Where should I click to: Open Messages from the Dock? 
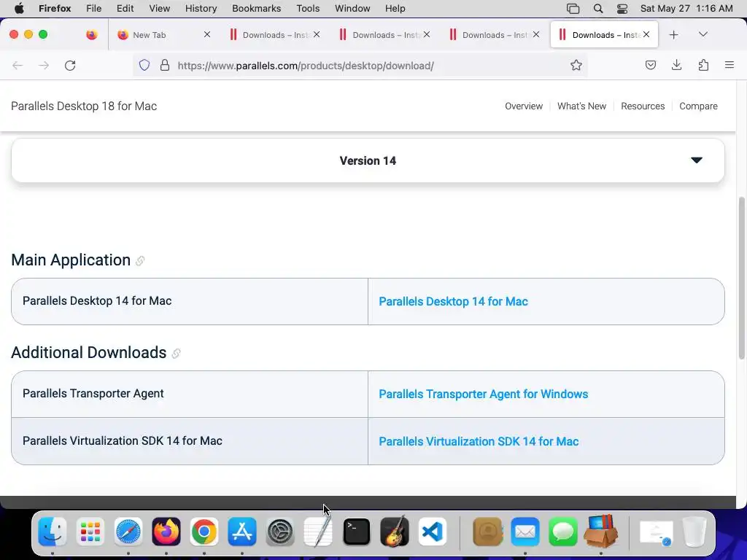(x=563, y=532)
